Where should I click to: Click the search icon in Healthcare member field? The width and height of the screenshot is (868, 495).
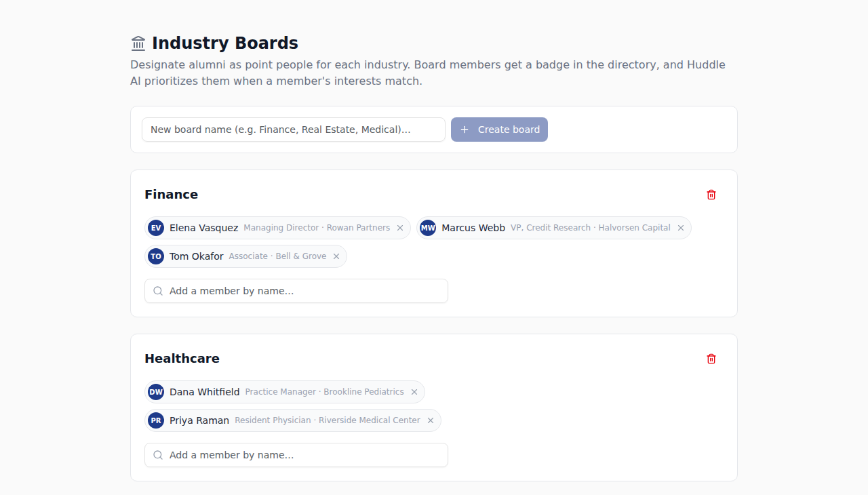tap(158, 455)
